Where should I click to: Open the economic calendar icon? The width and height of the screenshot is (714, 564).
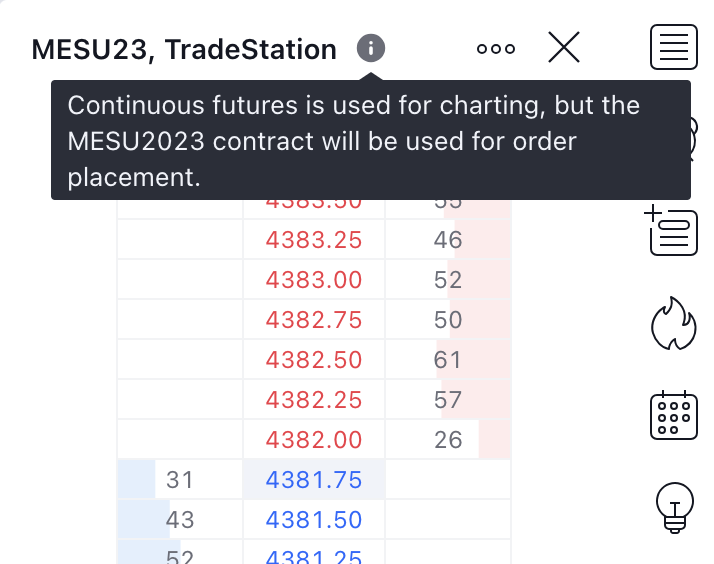(x=674, y=414)
